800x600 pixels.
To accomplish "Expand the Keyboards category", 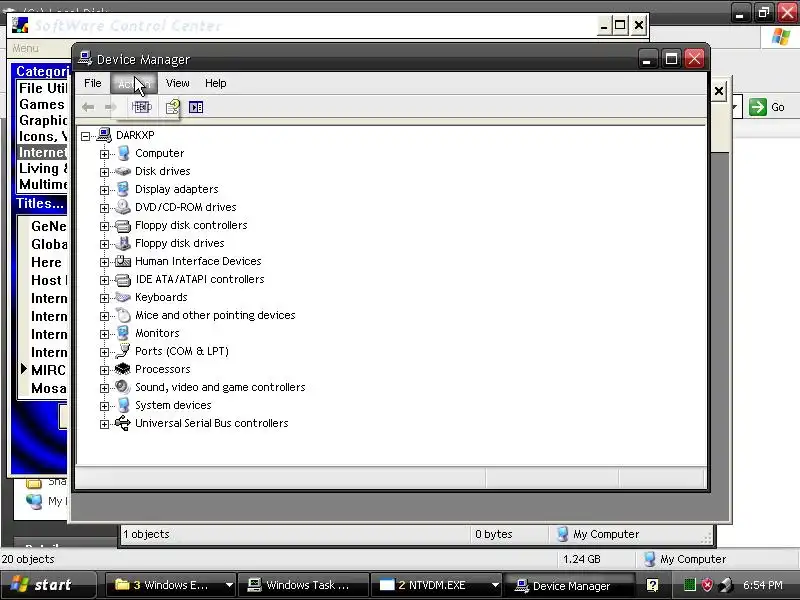I will pyautogui.click(x=104, y=298).
